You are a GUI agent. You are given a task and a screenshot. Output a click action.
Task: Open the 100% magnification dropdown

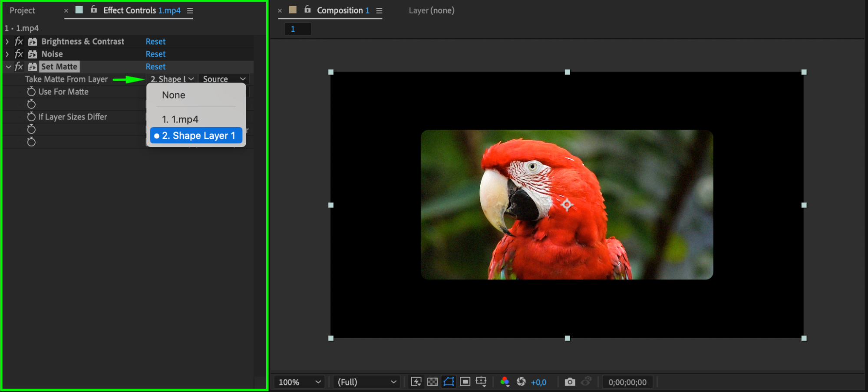coord(300,382)
